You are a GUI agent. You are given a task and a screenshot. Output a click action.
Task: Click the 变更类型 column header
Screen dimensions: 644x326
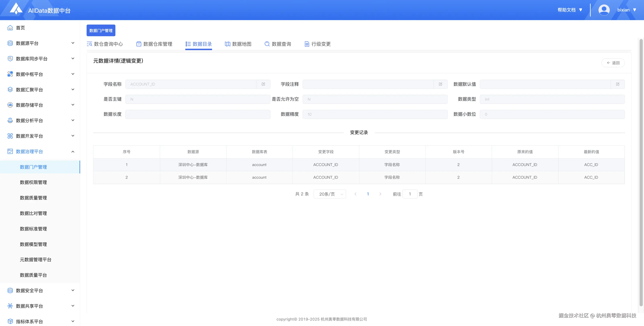392,152
